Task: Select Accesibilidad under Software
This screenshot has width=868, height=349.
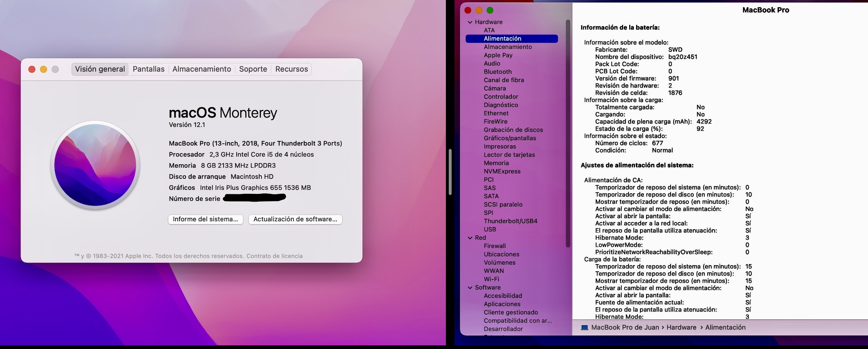Action: tap(502, 295)
